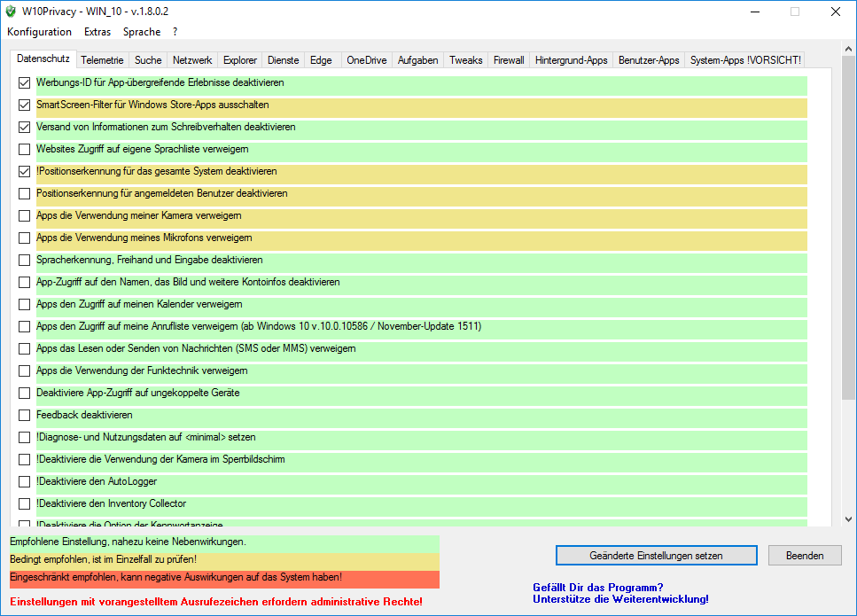Click the Beenden button
The image size is (857, 616).
[x=805, y=556]
